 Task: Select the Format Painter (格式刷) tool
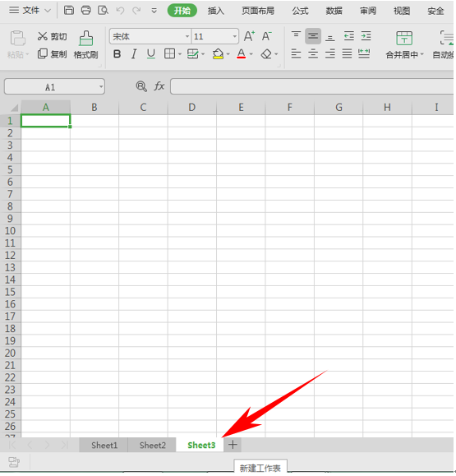pos(86,44)
